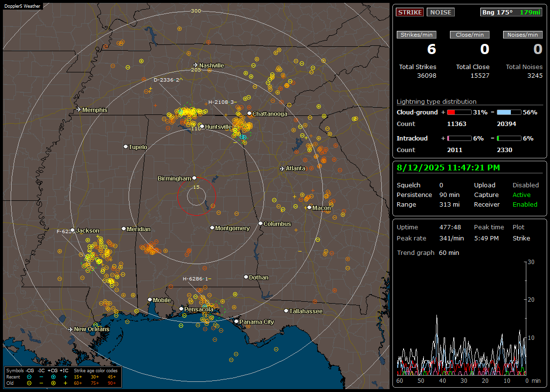550x392 pixels.
Task: Click the Total Close value 15527
Action: tap(479, 76)
